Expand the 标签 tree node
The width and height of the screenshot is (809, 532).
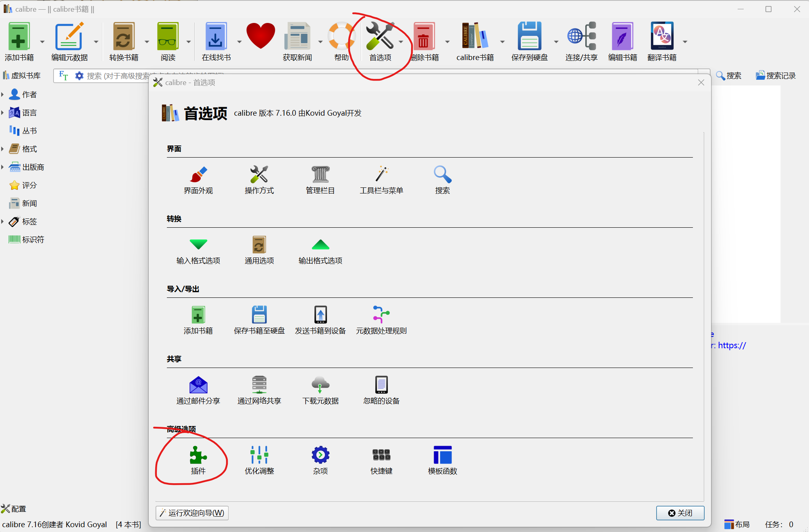pos(2,221)
